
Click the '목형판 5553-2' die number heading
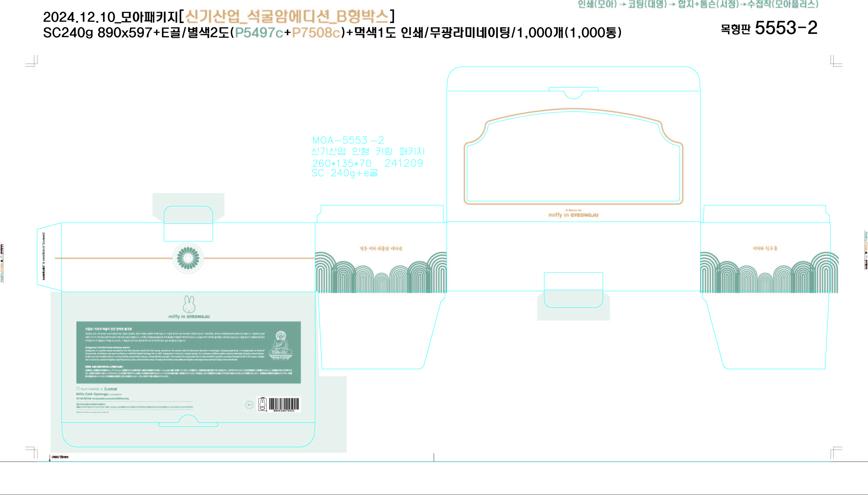tap(769, 28)
